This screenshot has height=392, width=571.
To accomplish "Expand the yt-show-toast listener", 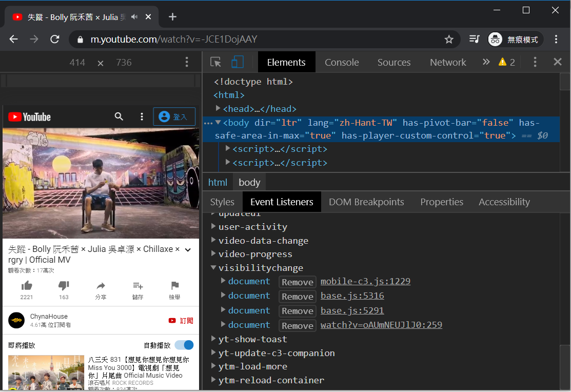I will coord(213,339).
